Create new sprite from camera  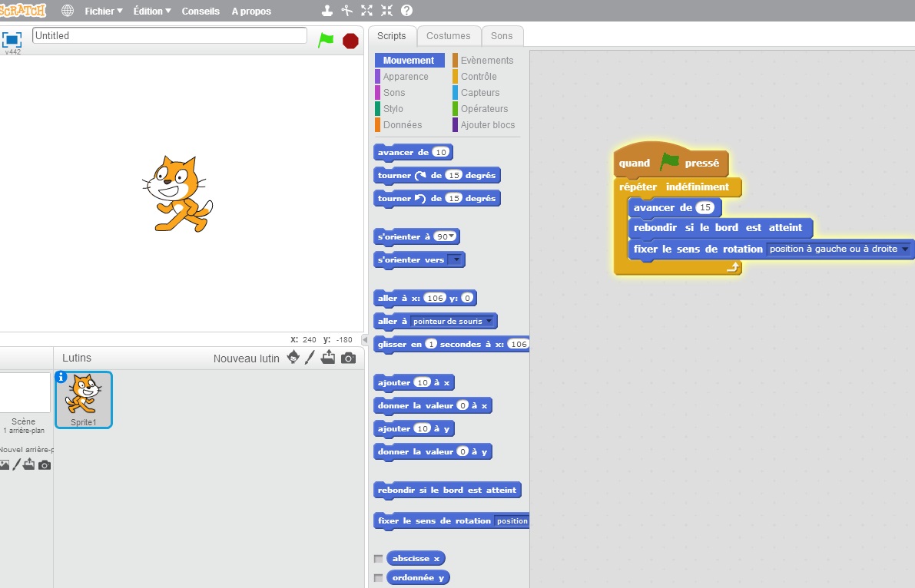coord(349,358)
